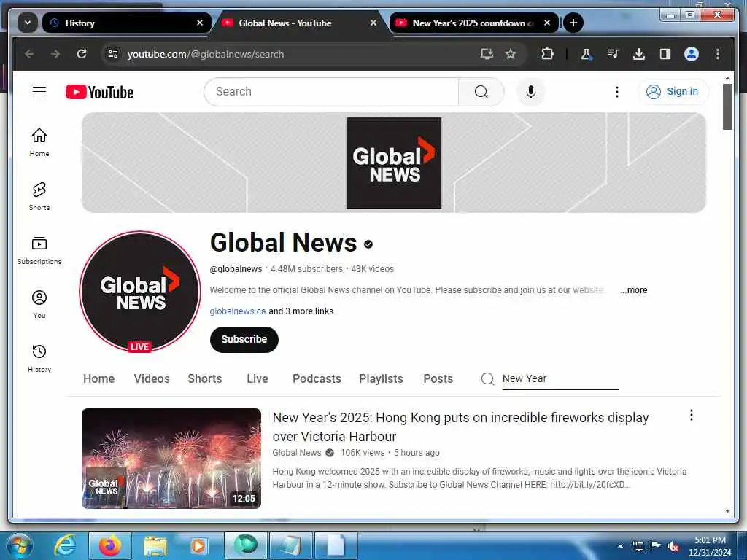Image resolution: width=747 pixels, height=560 pixels.
Task: Open the Windows Start menu
Action: point(20,545)
